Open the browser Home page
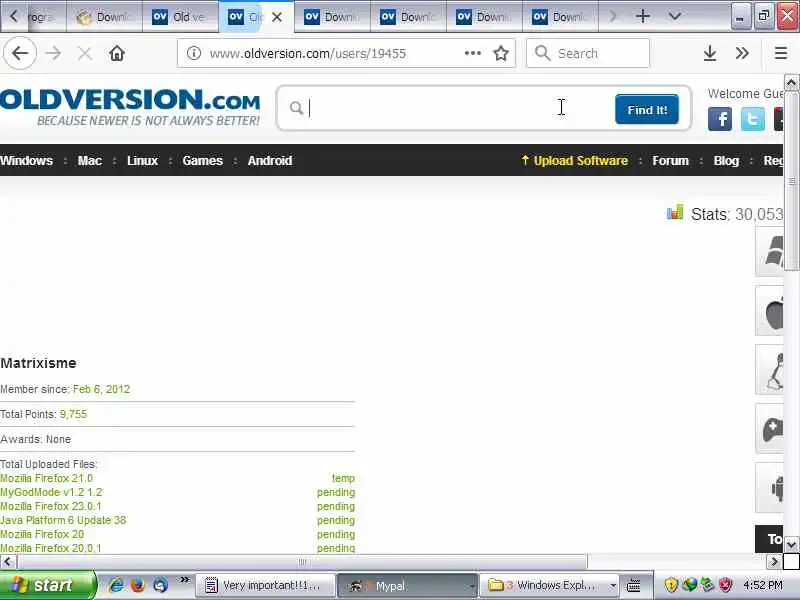800x600 pixels. pyautogui.click(x=117, y=53)
